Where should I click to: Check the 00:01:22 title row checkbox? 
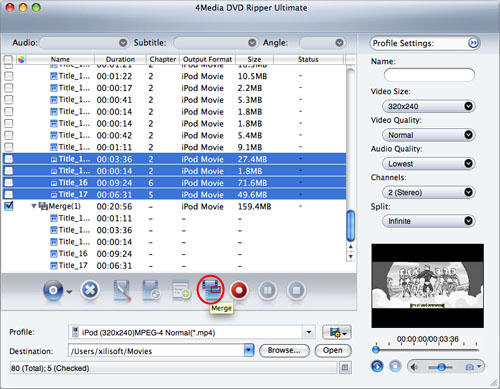(x=8, y=76)
